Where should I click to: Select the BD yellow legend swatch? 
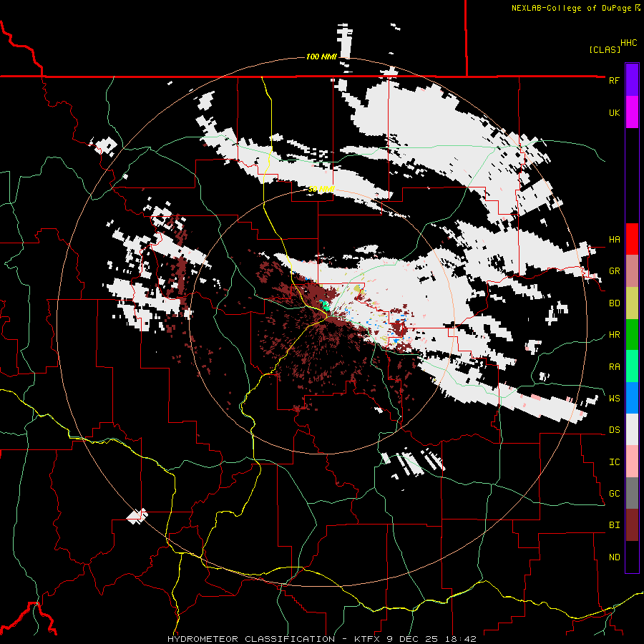point(632,303)
